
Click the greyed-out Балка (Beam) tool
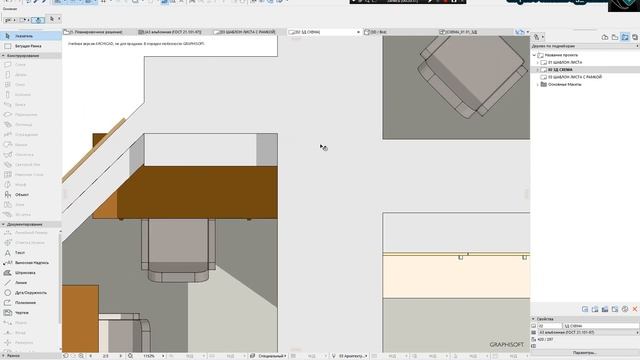[31, 104]
